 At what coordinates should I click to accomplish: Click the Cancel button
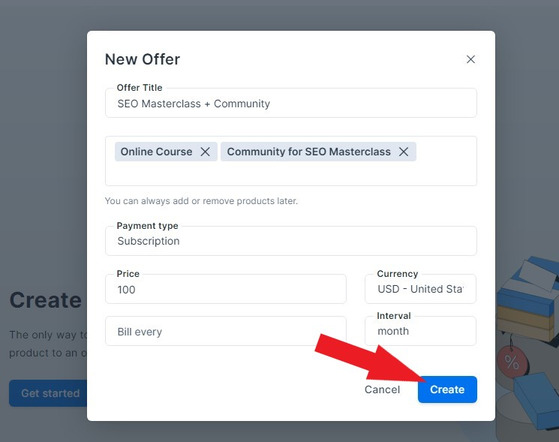pyautogui.click(x=382, y=389)
